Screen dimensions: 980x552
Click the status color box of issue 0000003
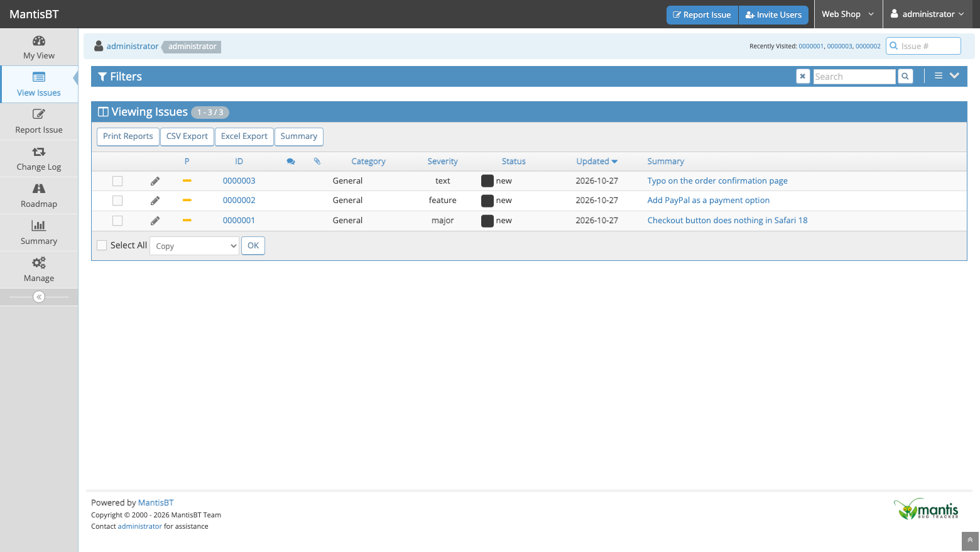coord(487,181)
